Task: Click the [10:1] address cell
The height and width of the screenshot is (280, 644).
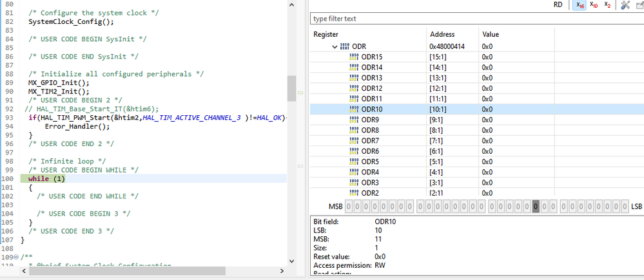Action: pos(438,109)
